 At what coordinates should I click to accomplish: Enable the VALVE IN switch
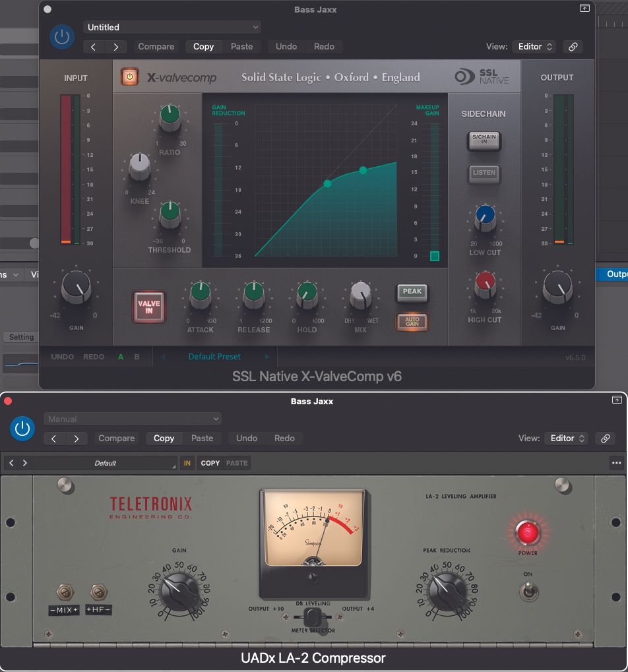[x=148, y=307]
